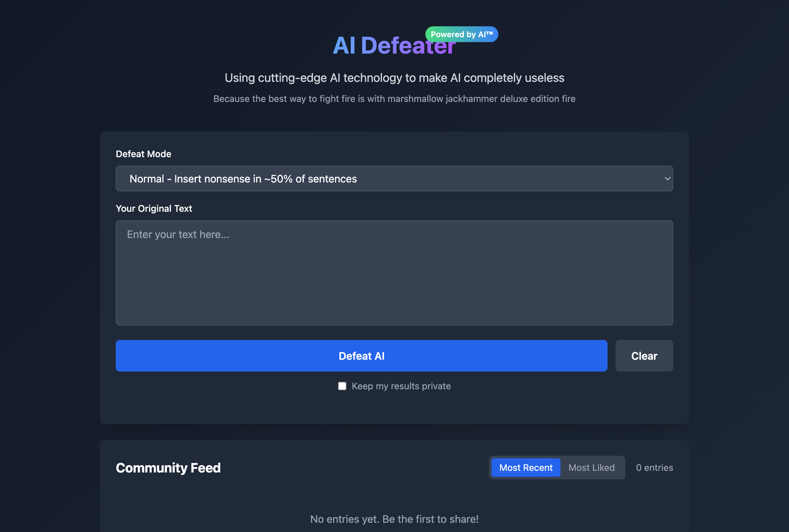
Task: Click the Powered by AI badge
Action: (x=461, y=34)
